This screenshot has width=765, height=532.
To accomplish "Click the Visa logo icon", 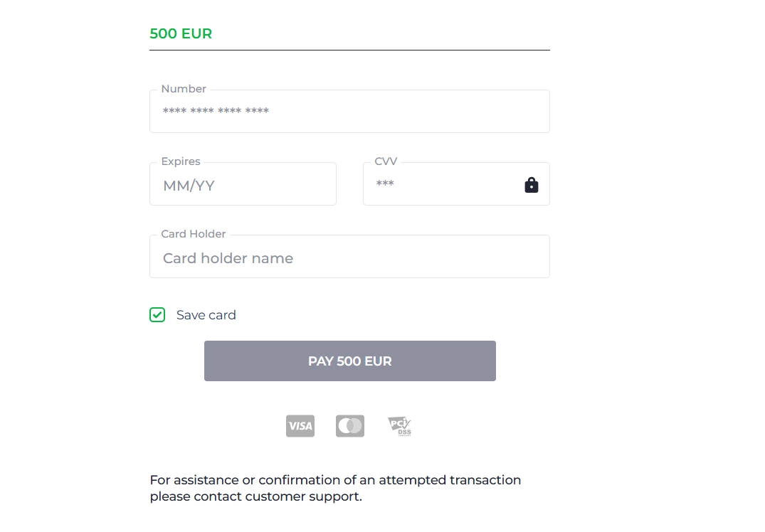I will [300, 426].
